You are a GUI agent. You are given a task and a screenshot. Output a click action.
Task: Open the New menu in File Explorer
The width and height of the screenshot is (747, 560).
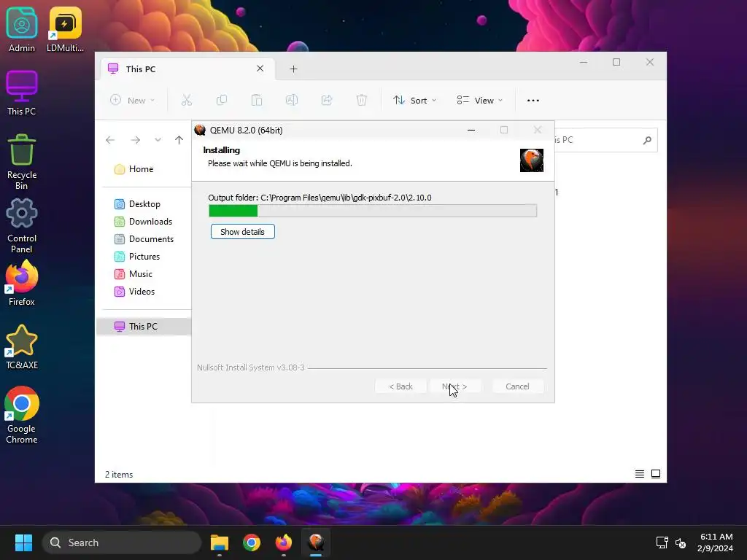tap(133, 101)
